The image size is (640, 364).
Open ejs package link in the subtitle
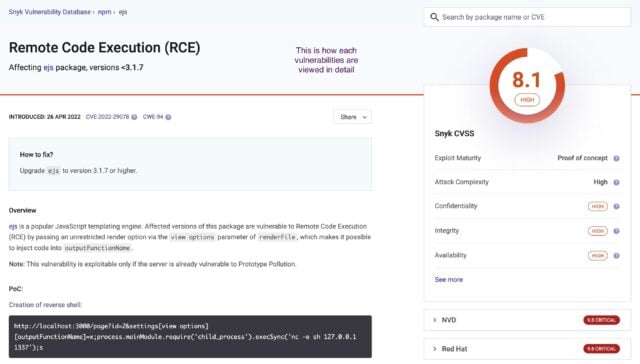(48, 67)
